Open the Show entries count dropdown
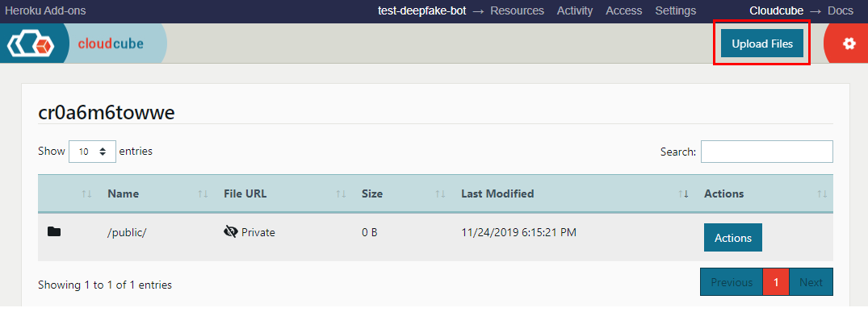Image resolution: width=868 pixels, height=312 pixels. [92, 152]
